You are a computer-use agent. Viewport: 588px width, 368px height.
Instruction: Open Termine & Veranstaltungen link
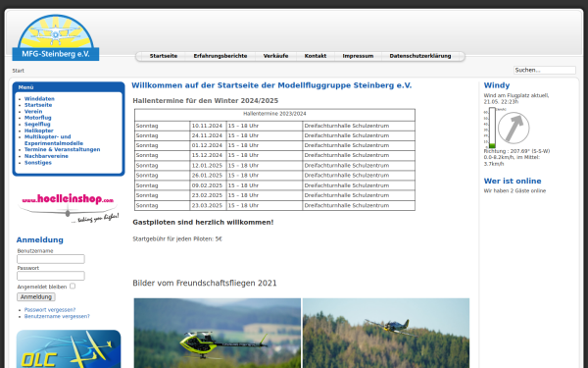point(63,149)
